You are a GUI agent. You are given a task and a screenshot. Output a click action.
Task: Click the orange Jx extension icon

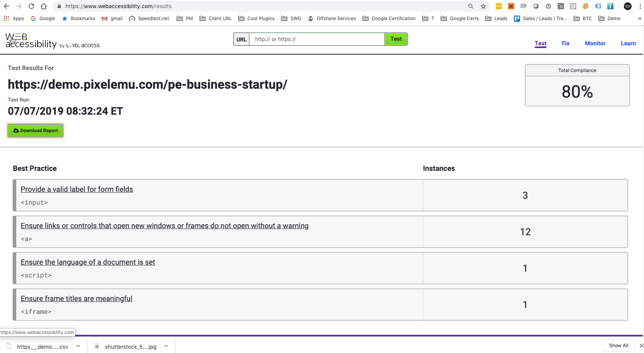coord(511,6)
